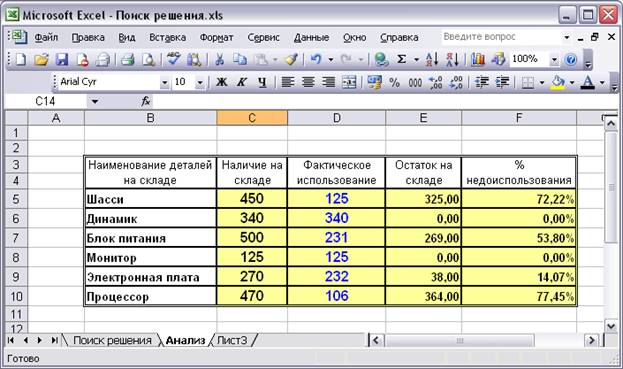The image size is (623, 369).
Task: Launch the Chart Wizard icon
Action: tap(478, 60)
